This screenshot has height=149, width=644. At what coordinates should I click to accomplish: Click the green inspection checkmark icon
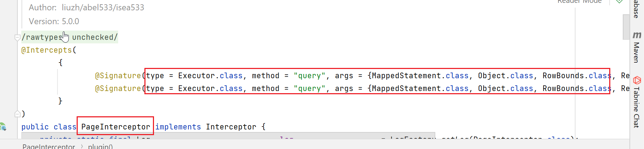[x=619, y=1]
